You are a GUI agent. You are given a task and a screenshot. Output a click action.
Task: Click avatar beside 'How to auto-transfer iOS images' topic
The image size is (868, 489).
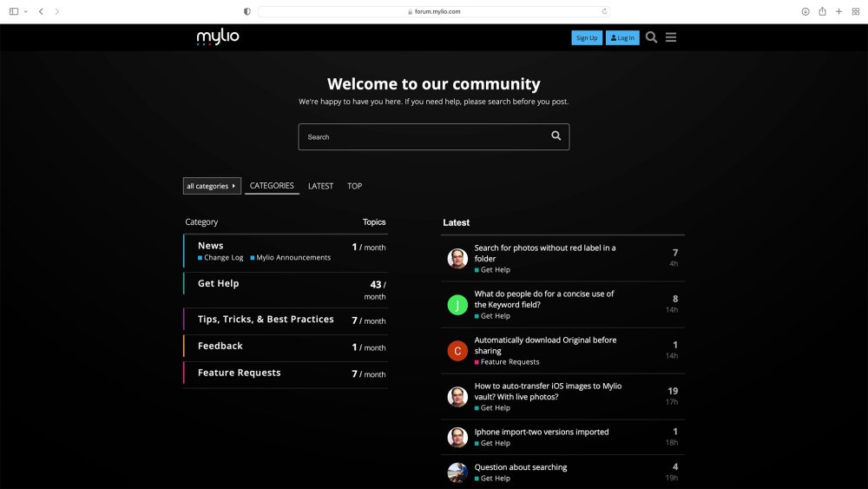click(x=457, y=397)
